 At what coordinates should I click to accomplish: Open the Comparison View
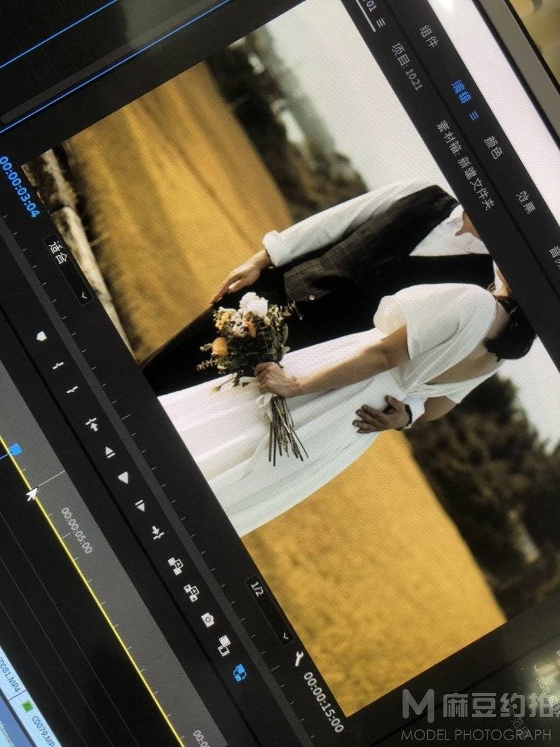click(x=224, y=645)
